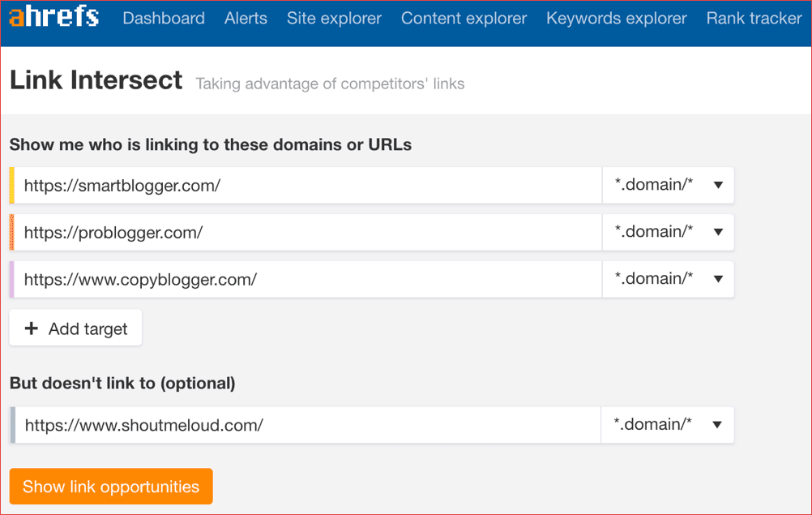Click the ahrefs logo
812x515 pixels.
(54, 18)
